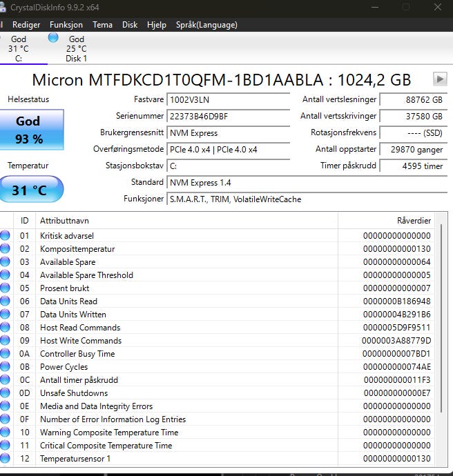Screen dimensions: 453x476
Task: Click status icon for Warning Composite Temperature Time
Action: click(x=5, y=432)
